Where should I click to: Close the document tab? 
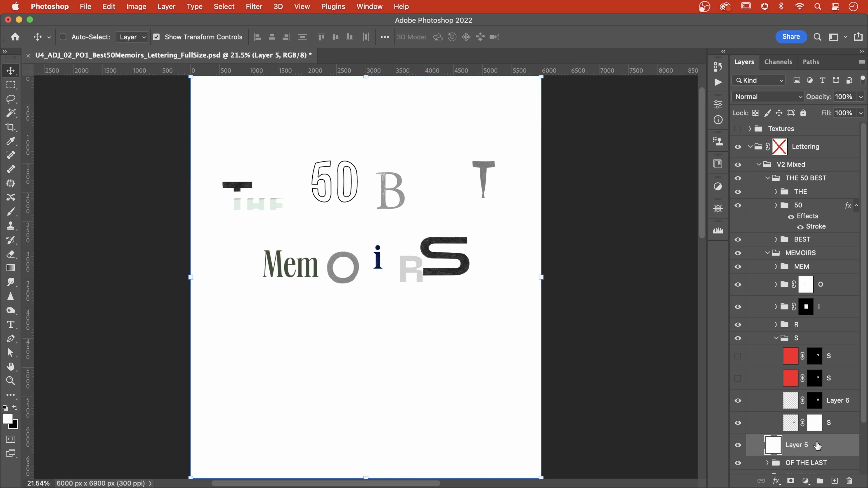coord(28,56)
